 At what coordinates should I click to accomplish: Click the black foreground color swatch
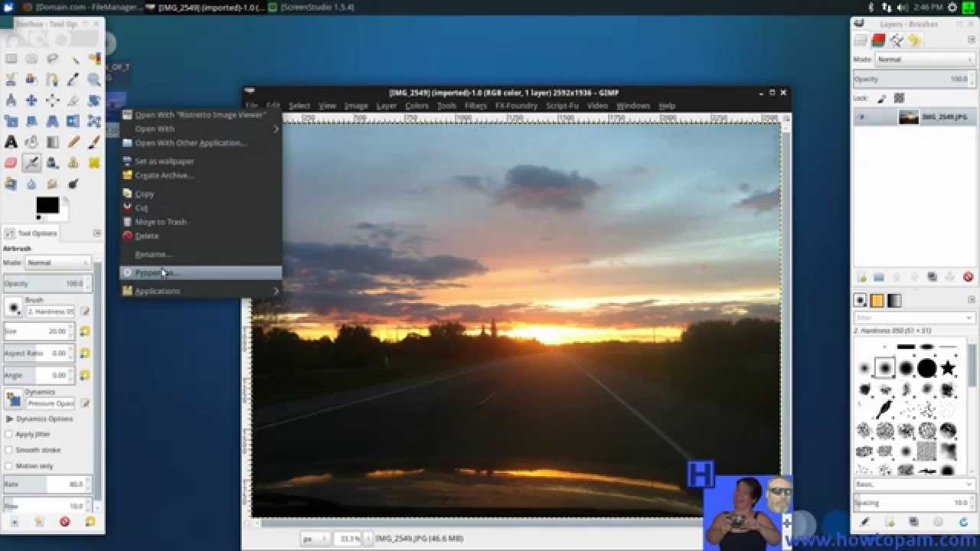(x=47, y=205)
